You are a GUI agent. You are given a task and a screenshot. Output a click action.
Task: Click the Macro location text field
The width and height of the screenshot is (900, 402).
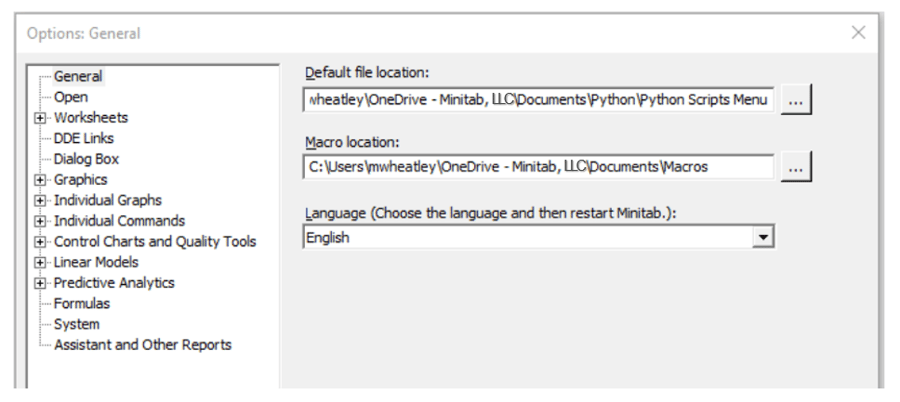pyautogui.click(x=538, y=168)
